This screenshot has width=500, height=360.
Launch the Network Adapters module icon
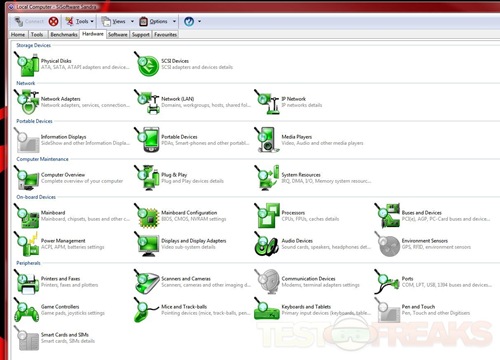tap(27, 102)
